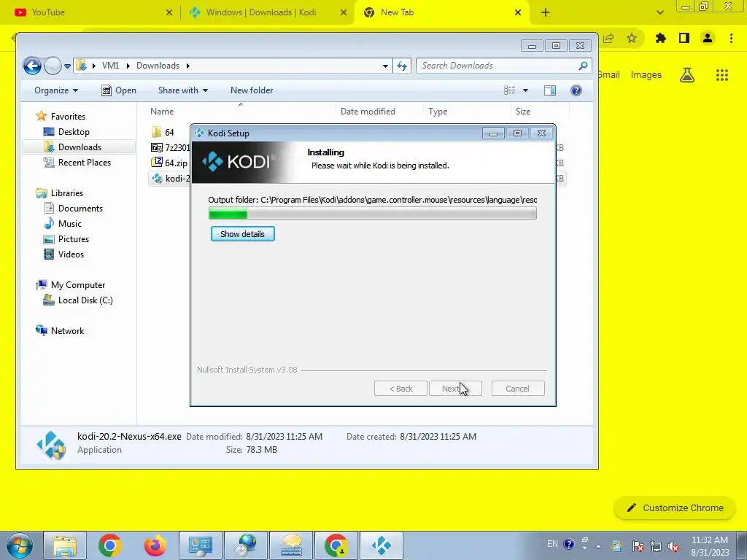Click Chrome share page icon
The width and height of the screenshot is (747, 560).
pos(608,38)
